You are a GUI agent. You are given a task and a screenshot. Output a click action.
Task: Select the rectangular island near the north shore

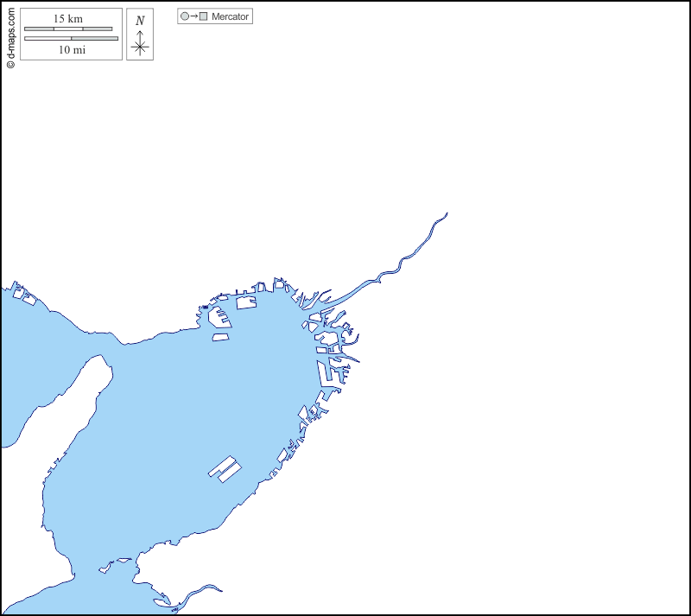coord(246,302)
